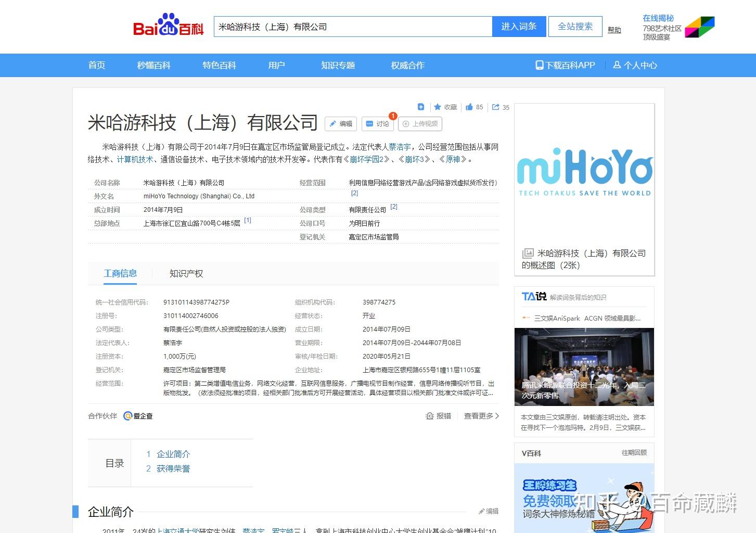756x533 pixels.
Task: Click the 编辑 edit button
Action: (x=341, y=124)
